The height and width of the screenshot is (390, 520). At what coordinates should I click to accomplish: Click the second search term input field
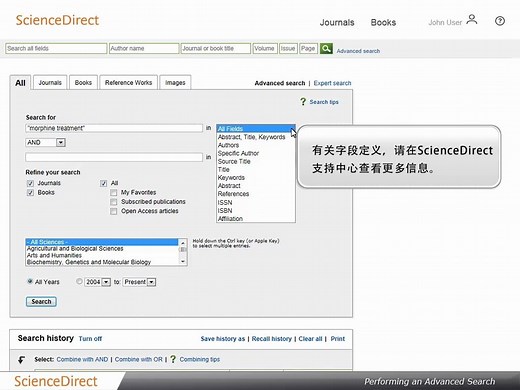click(x=114, y=157)
